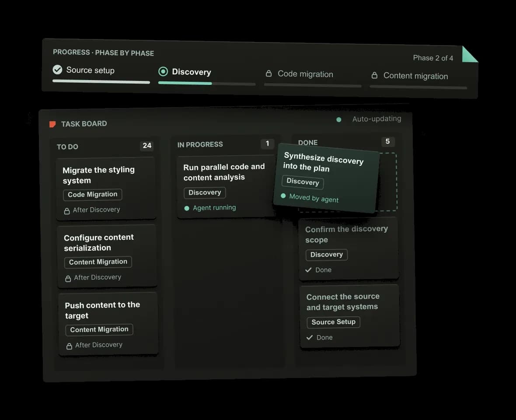Click the TO DO column header
The image size is (516, 420).
pos(67,147)
